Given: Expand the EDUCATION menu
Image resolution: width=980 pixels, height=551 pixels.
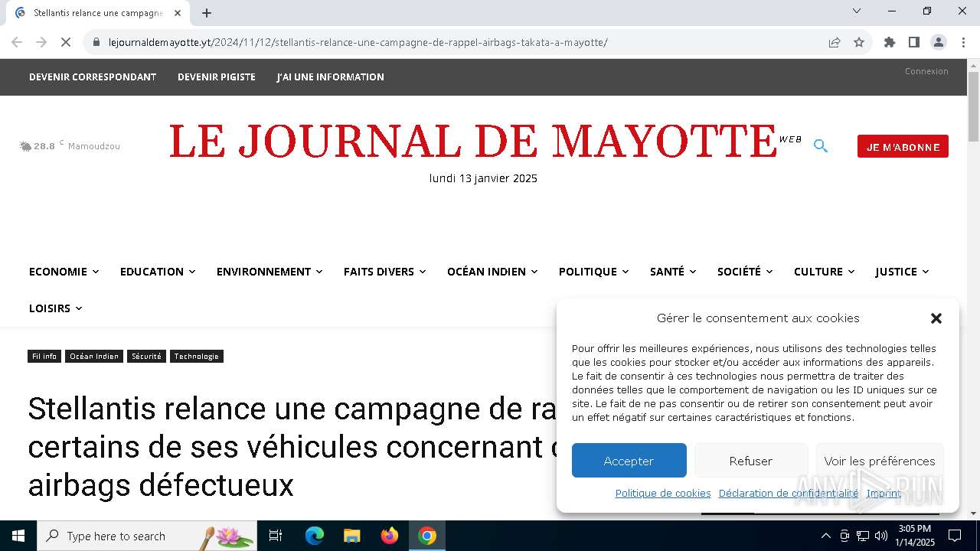Looking at the screenshot, I should pos(158,272).
